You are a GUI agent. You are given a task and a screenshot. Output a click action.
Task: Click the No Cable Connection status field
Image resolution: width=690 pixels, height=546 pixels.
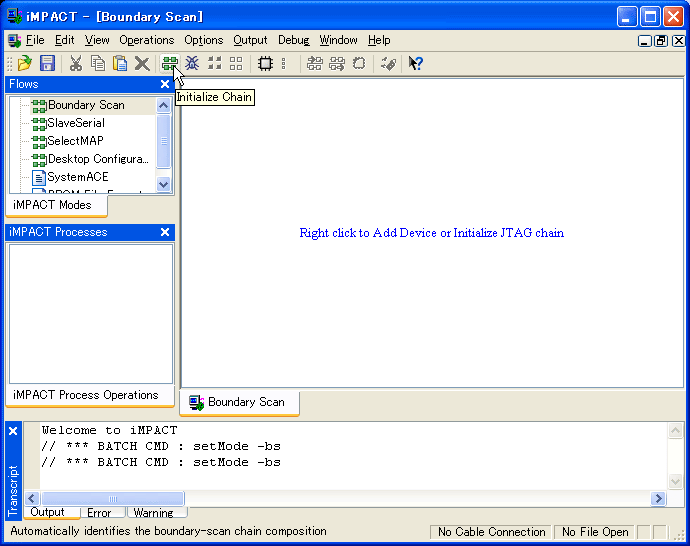coord(491,532)
